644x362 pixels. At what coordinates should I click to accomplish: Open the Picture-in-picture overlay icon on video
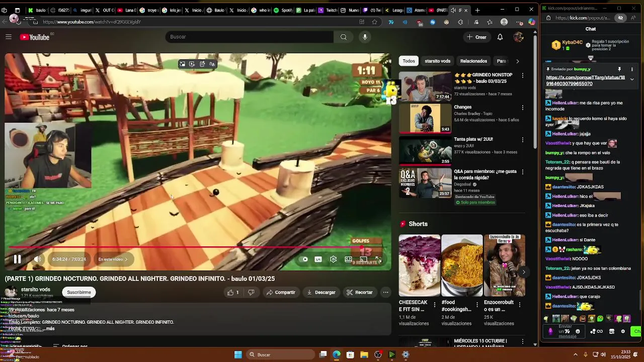(x=182, y=64)
